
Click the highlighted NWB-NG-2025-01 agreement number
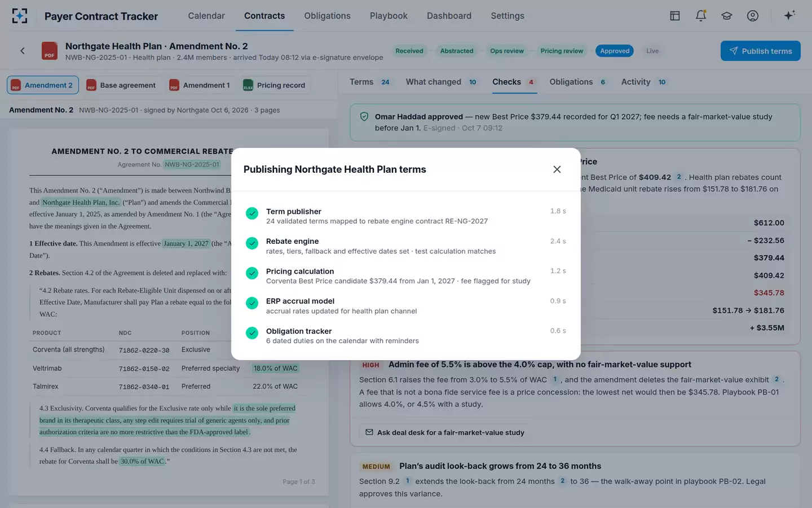(x=192, y=164)
